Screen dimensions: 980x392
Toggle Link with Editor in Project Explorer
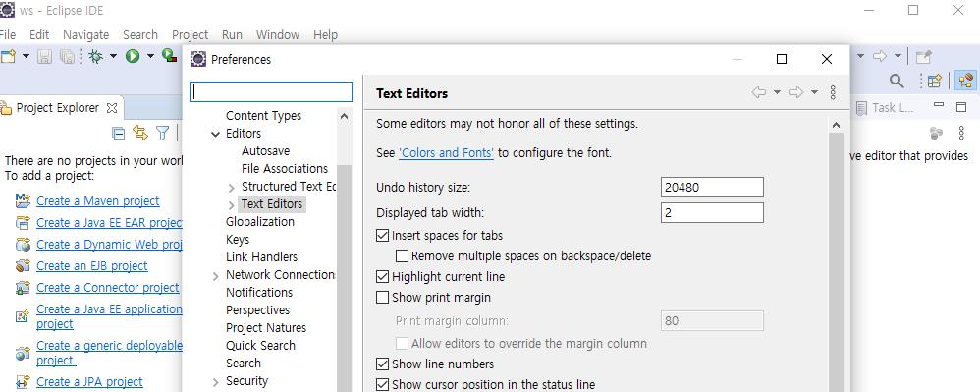coord(140,133)
